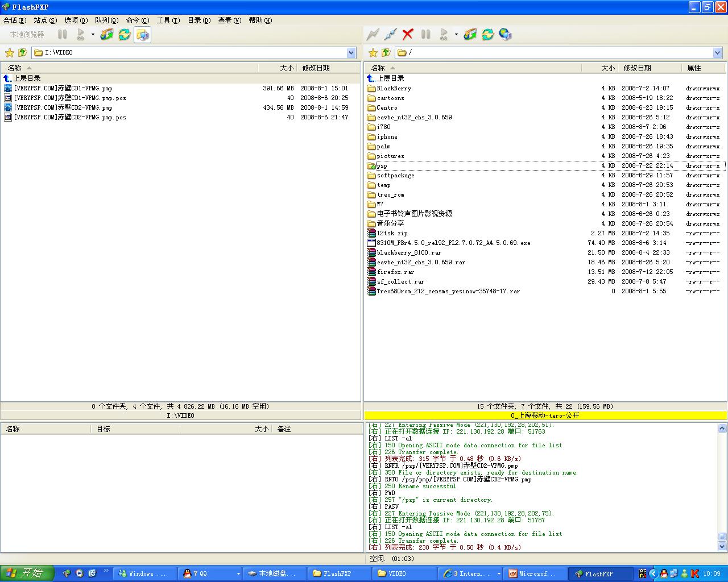The width and height of the screenshot is (728, 582).
Task: Click the right pane transfer queue play icon
Action: point(444,35)
